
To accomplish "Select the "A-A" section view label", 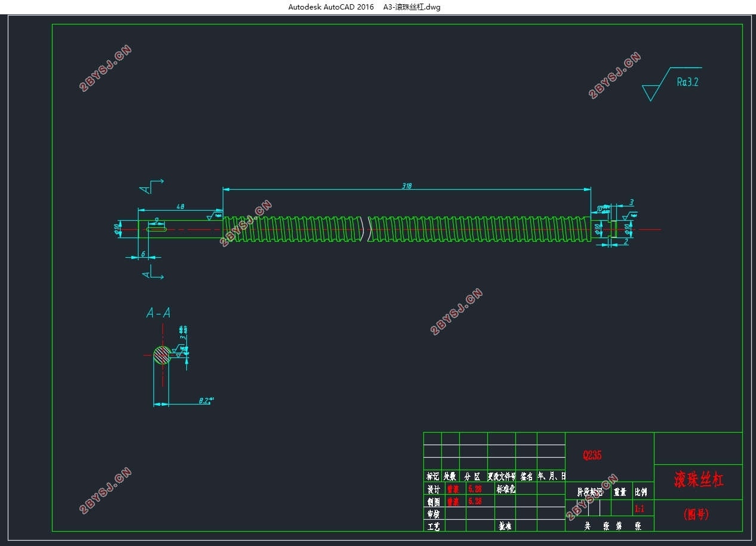I will click(x=158, y=313).
